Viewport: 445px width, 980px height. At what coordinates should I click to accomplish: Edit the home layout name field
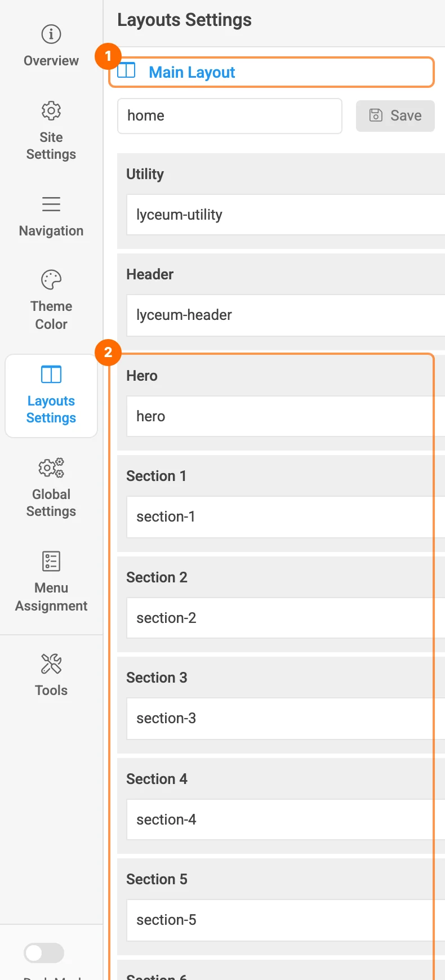230,116
